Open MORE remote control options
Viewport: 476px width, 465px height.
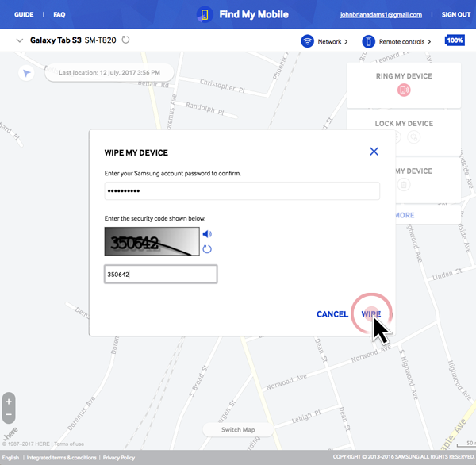coord(405,215)
